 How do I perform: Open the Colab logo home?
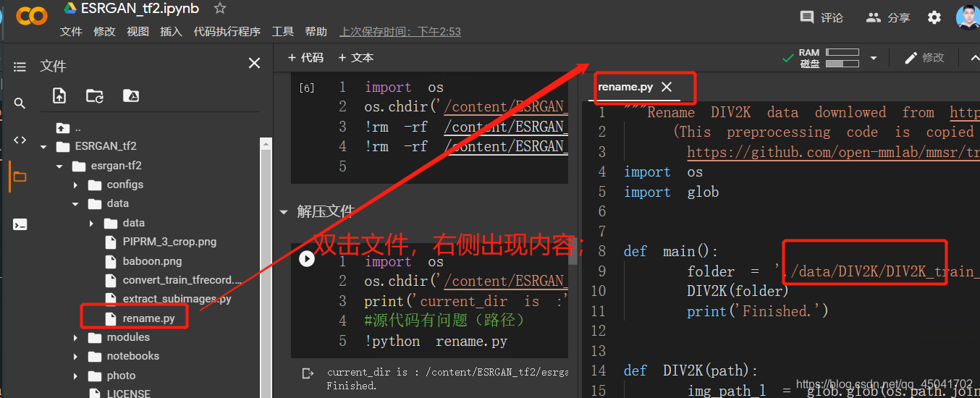pyautogui.click(x=31, y=14)
